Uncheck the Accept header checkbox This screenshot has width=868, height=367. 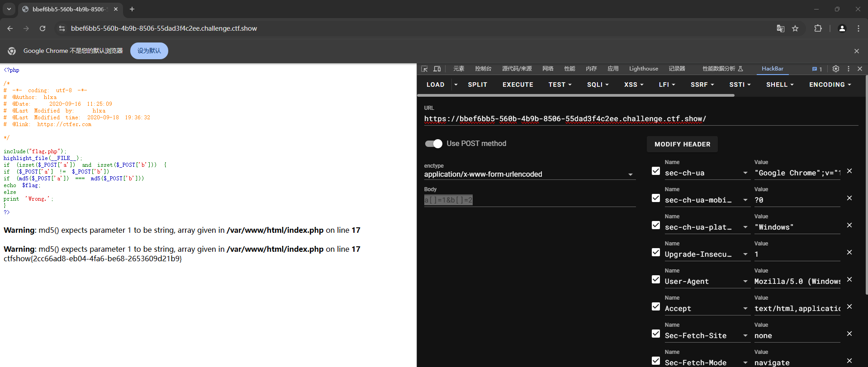[x=656, y=306]
